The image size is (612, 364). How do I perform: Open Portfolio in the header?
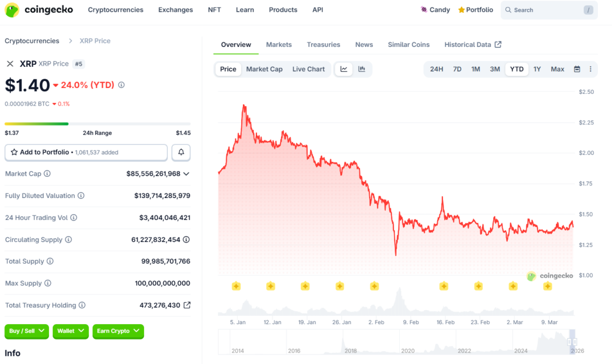tap(475, 10)
